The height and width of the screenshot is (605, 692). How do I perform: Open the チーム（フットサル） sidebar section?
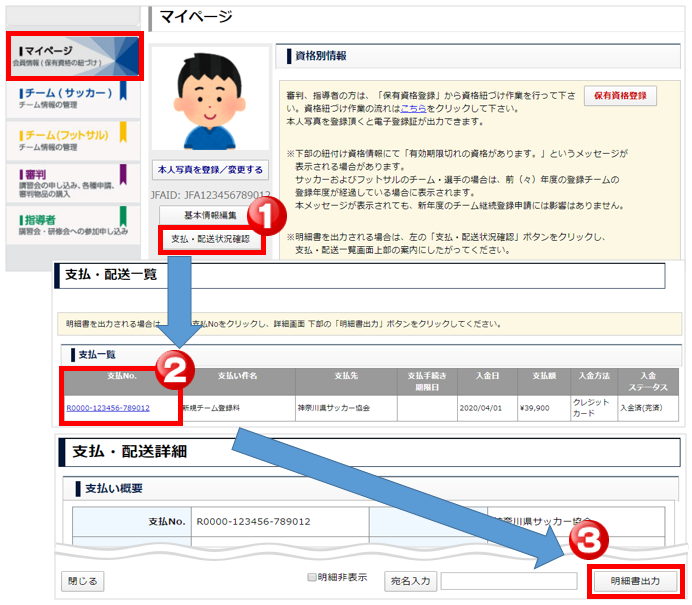[x=66, y=138]
